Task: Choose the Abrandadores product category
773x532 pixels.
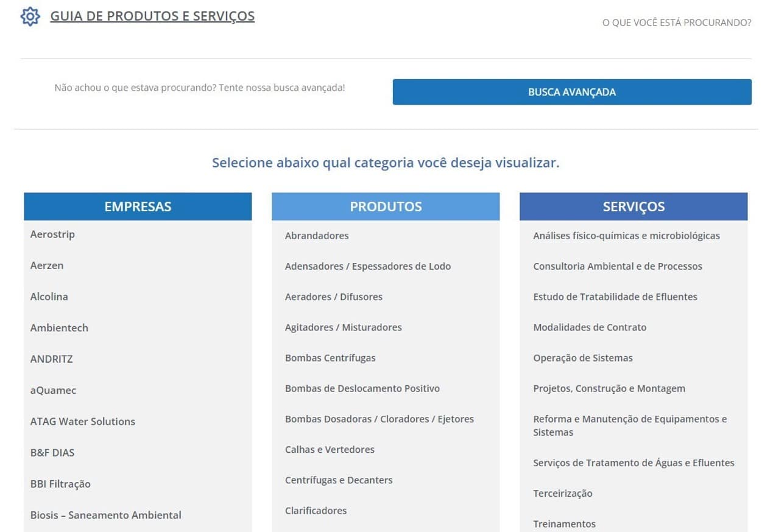Action: [317, 236]
